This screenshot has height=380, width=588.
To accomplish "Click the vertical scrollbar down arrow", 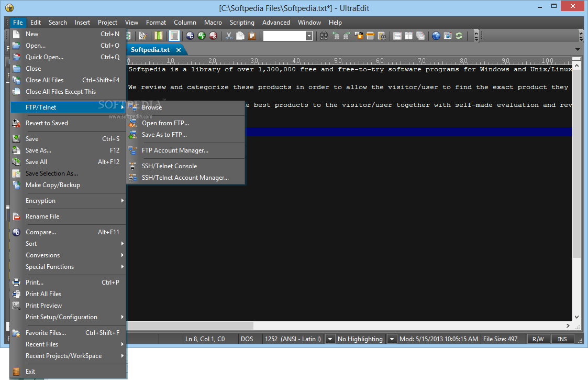I will click(577, 317).
